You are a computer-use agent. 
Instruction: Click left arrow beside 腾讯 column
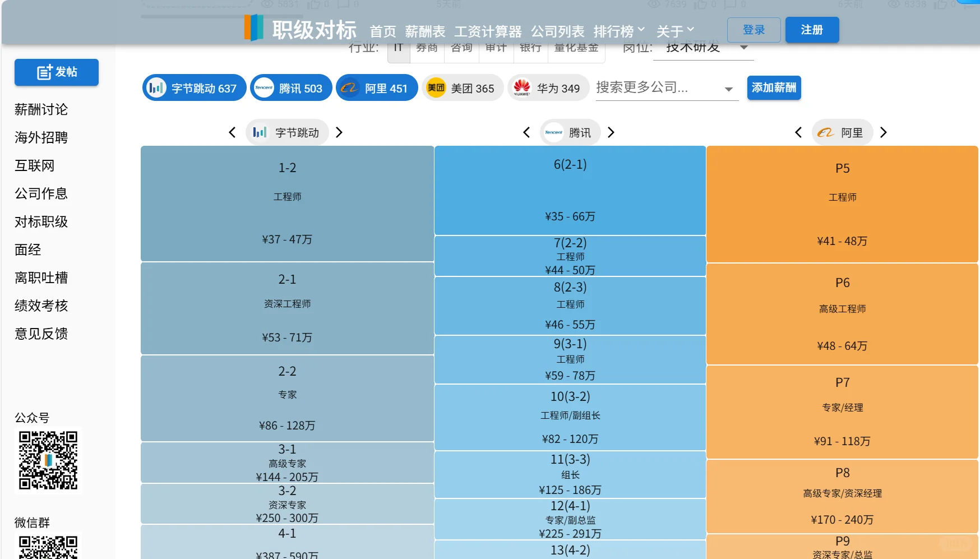pos(526,132)
